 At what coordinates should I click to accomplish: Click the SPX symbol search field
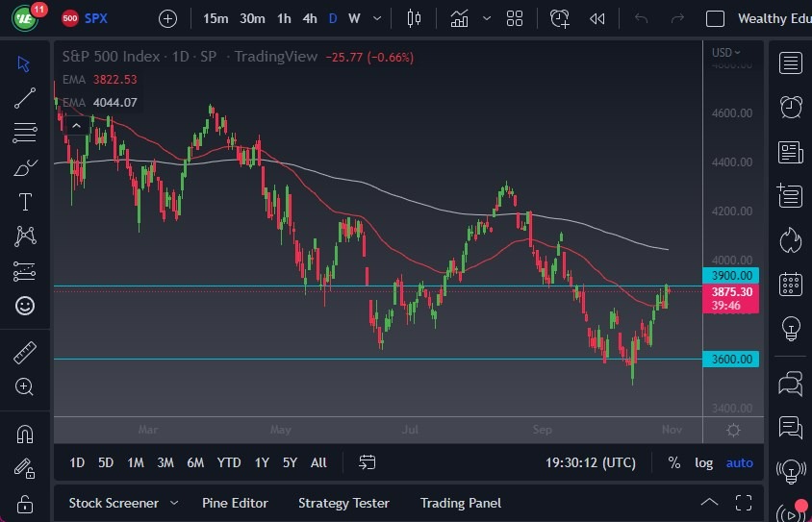coord(96,18)
